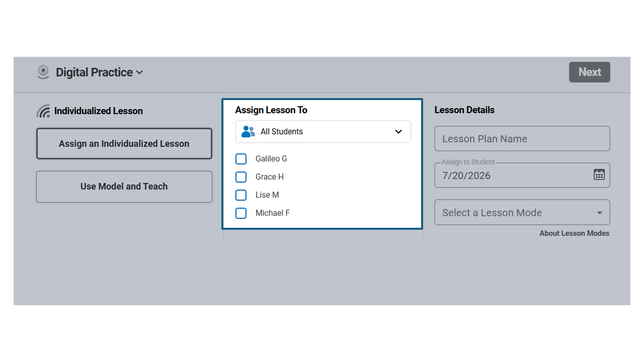Enable the Michael F checkbox
This screenshot has height=362, width=644.
241,213
